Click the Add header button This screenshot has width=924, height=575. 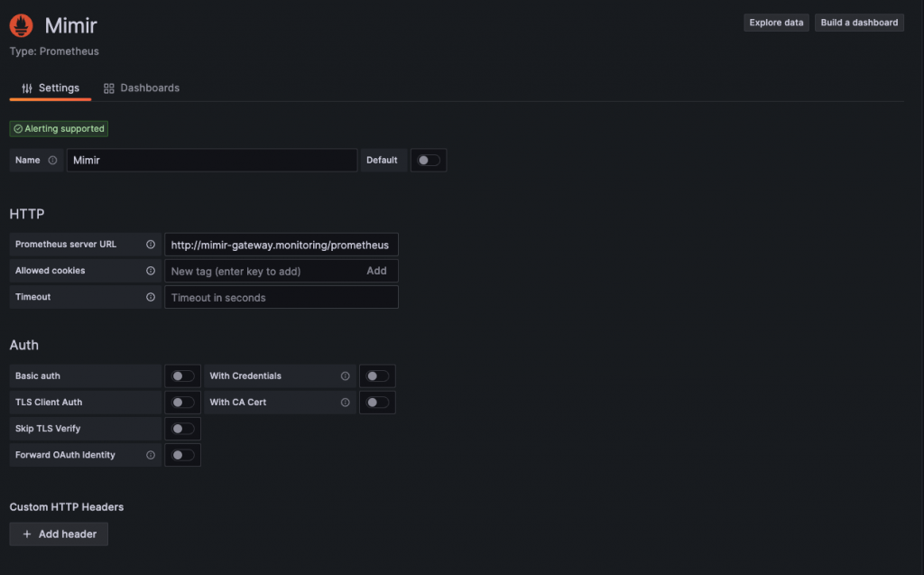[59, 534]
